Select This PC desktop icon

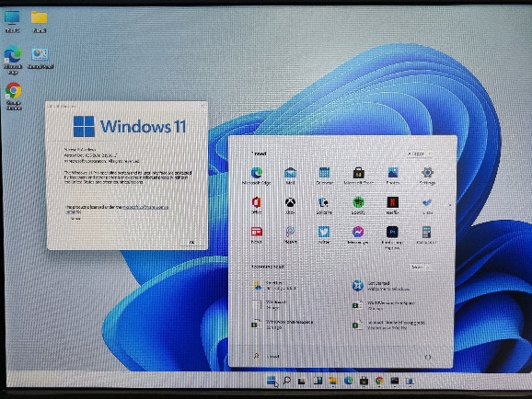12,21
